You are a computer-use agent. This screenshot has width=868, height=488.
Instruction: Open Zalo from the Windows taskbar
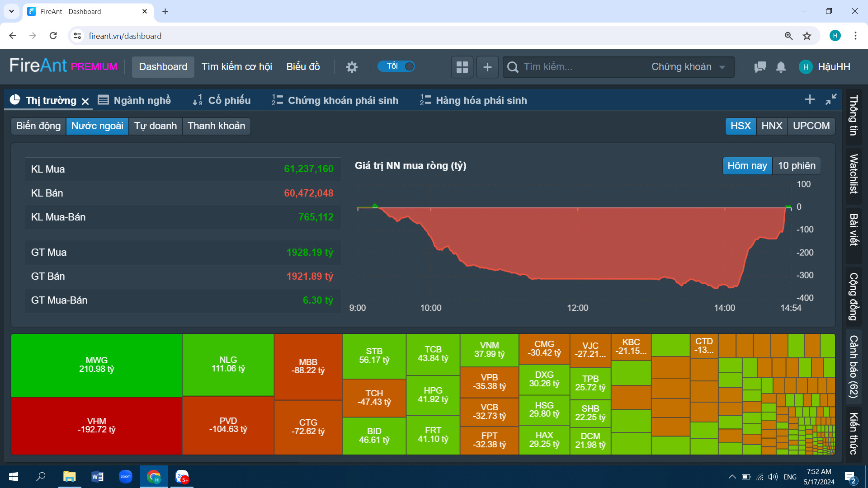pyautogui.click(x=182, y=477)
